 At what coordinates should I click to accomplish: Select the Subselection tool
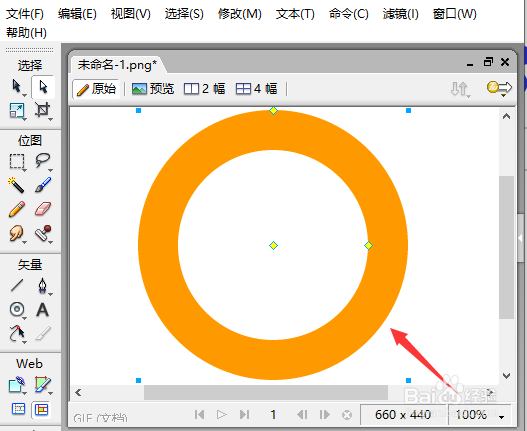coord(43,86)
